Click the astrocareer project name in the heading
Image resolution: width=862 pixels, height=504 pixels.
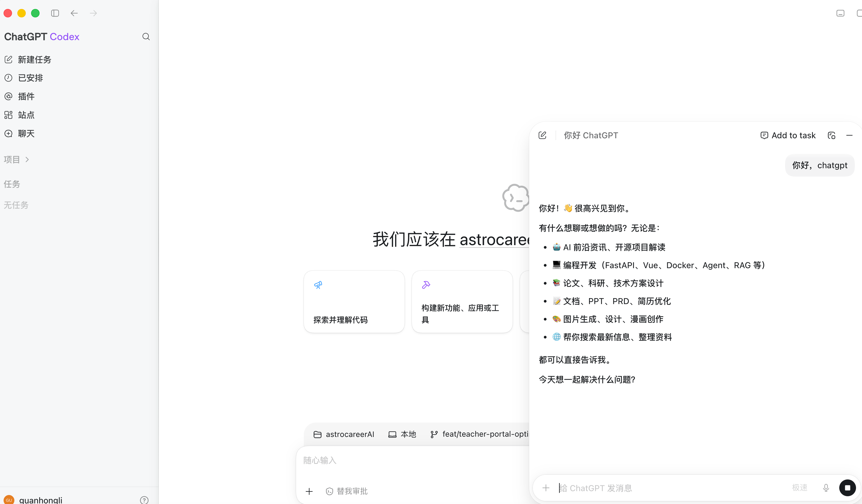[494, 239]
